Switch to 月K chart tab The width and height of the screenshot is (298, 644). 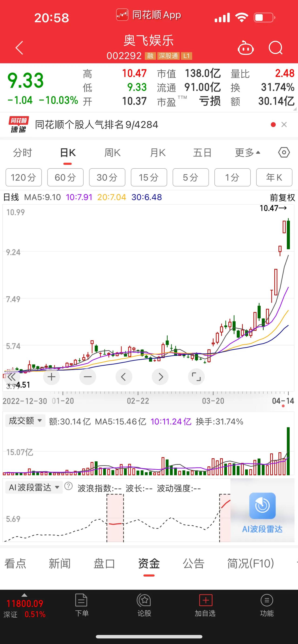(158, 153)
